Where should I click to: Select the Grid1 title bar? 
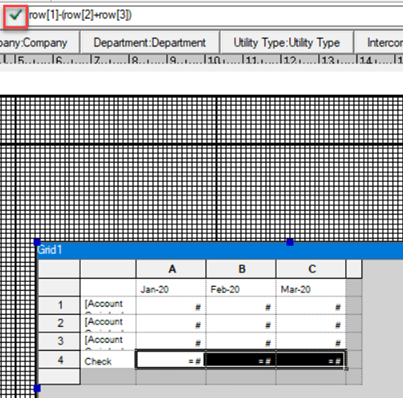pos(220,250)
